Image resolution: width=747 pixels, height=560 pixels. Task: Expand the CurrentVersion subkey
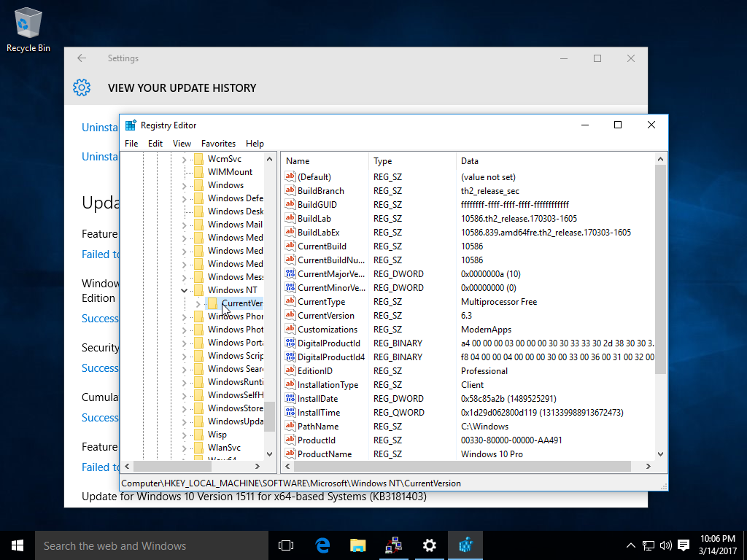pyautogui.click(x=198, y=304)
